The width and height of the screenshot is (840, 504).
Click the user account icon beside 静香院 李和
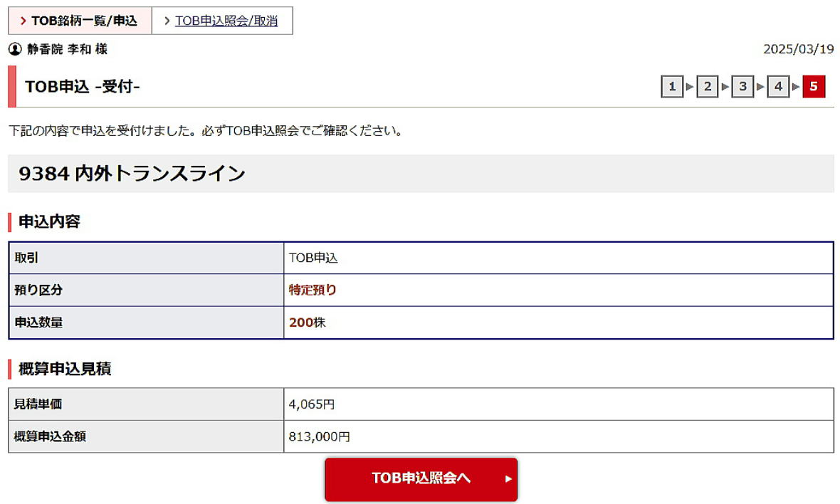click(15, 49)
